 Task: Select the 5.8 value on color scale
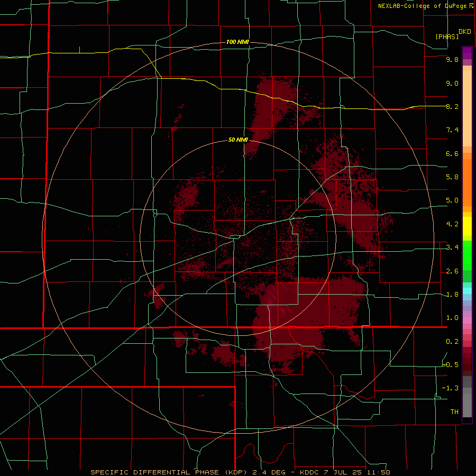tap(452, 177)
